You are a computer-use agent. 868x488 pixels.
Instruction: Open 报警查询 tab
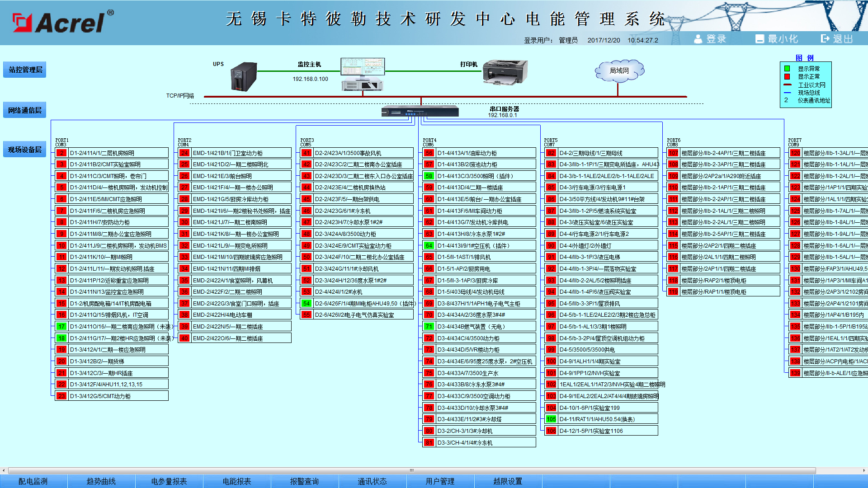[304, 481]
